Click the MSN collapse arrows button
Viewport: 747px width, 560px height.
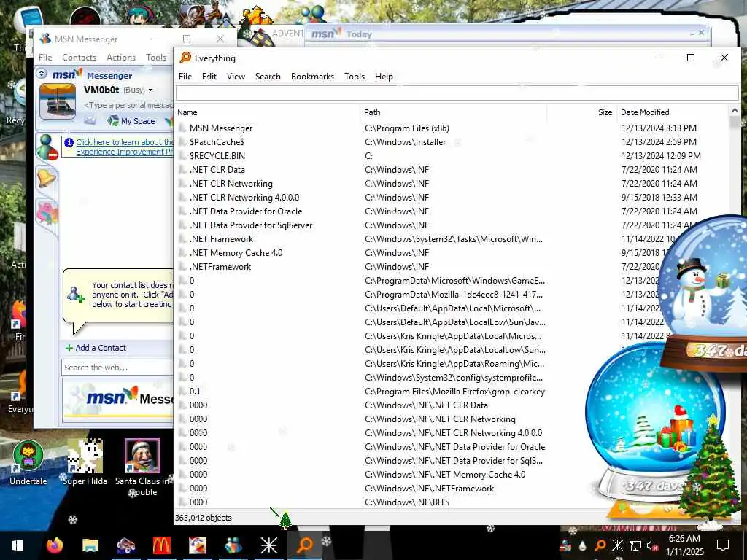click(x=42, y=73)
